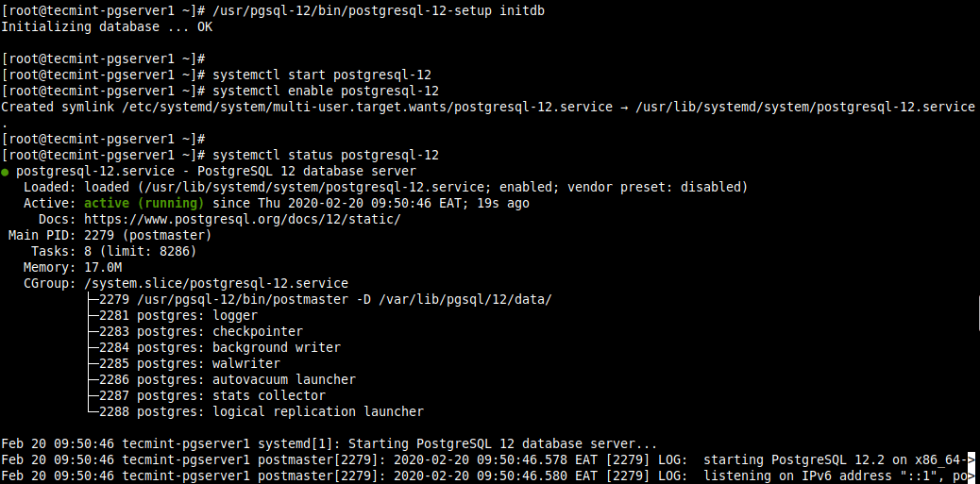The height and width of the screenshot is (484, 980).
Task: Click the truncation marker ending the "starting PostgreSQL 12.2" line
Action: coord(970,459)
